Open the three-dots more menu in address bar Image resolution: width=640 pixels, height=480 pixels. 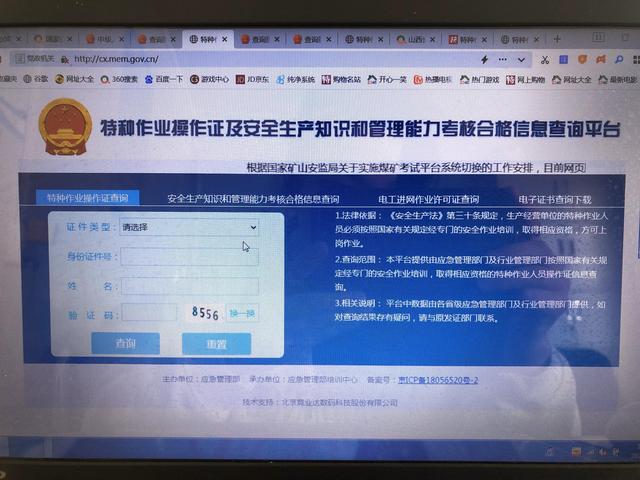pyautogui.click(x=502, y=60)
